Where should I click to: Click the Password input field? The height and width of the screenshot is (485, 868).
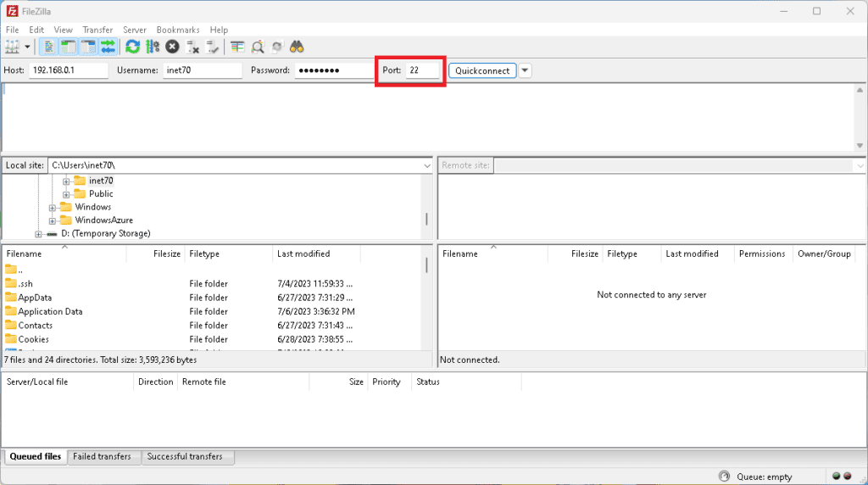334,70
